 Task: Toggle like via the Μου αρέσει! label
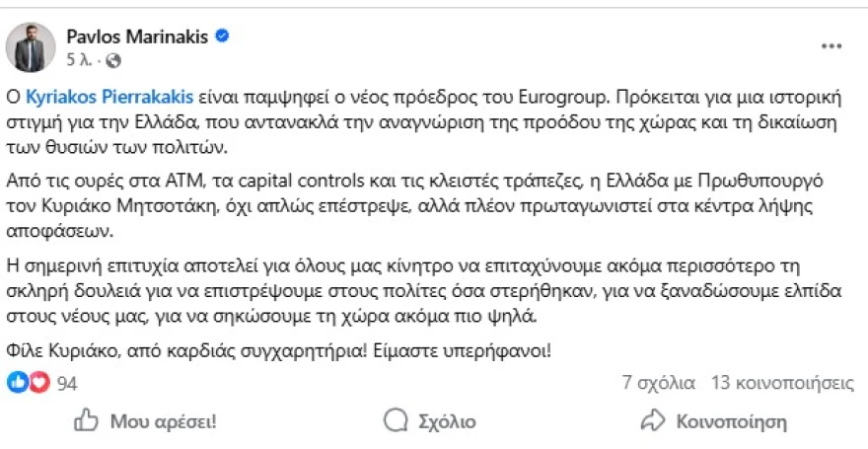[x=163, y=421]
